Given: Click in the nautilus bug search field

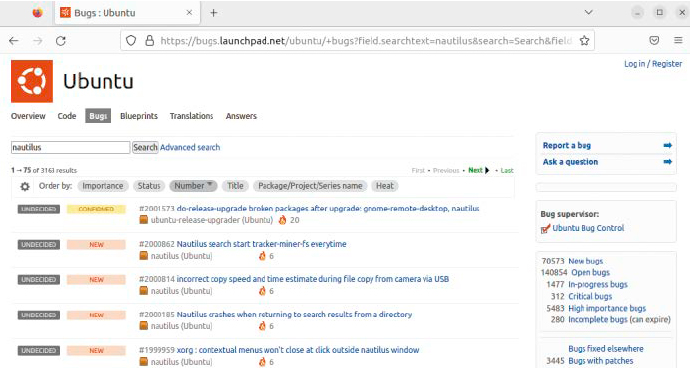Looking at the screenshot, I should (70, 147).
